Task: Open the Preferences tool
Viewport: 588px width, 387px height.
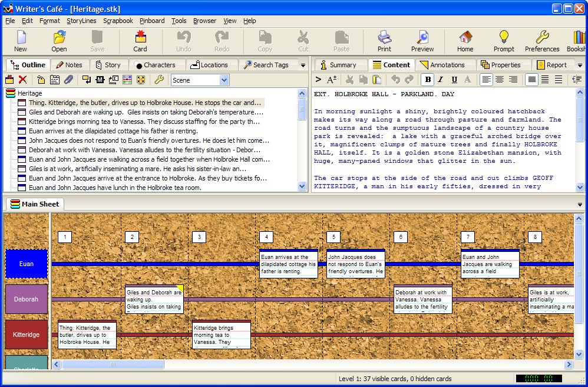Action: coord(541,41)
